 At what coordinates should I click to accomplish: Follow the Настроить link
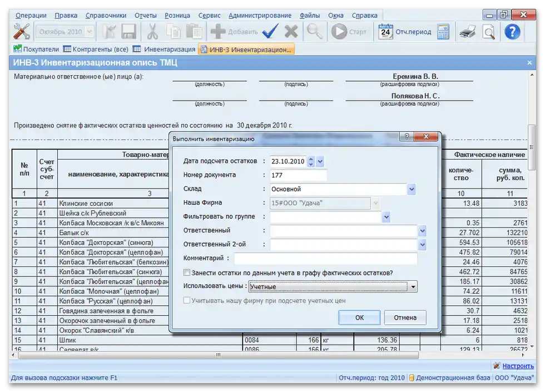(x=518, y=366)
